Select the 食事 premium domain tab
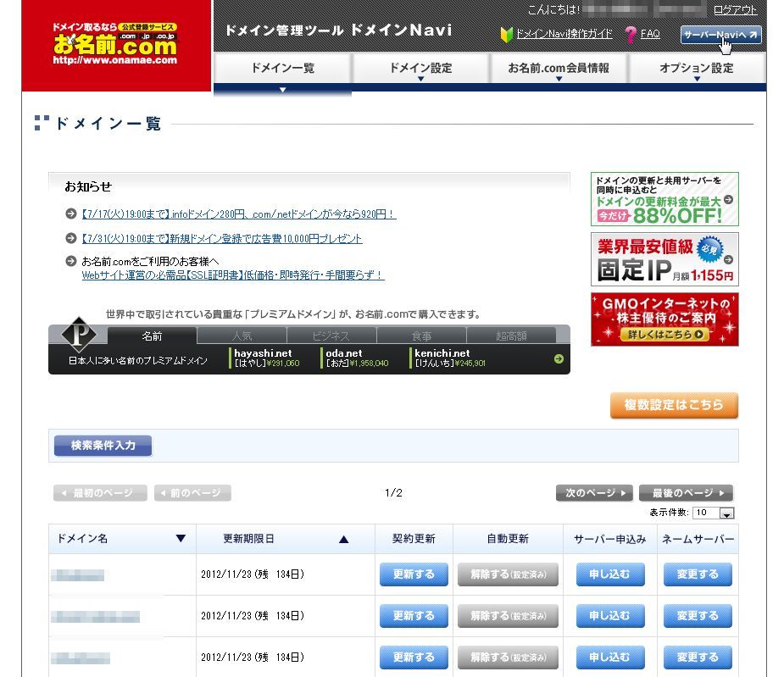This screenshot has height=677, width=784. (421, 336)
